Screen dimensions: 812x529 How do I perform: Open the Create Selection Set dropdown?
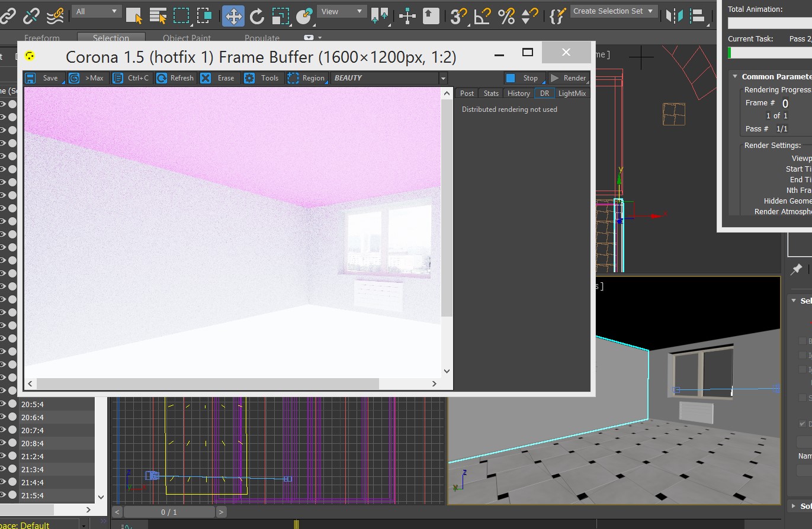(x=614, y=11)
